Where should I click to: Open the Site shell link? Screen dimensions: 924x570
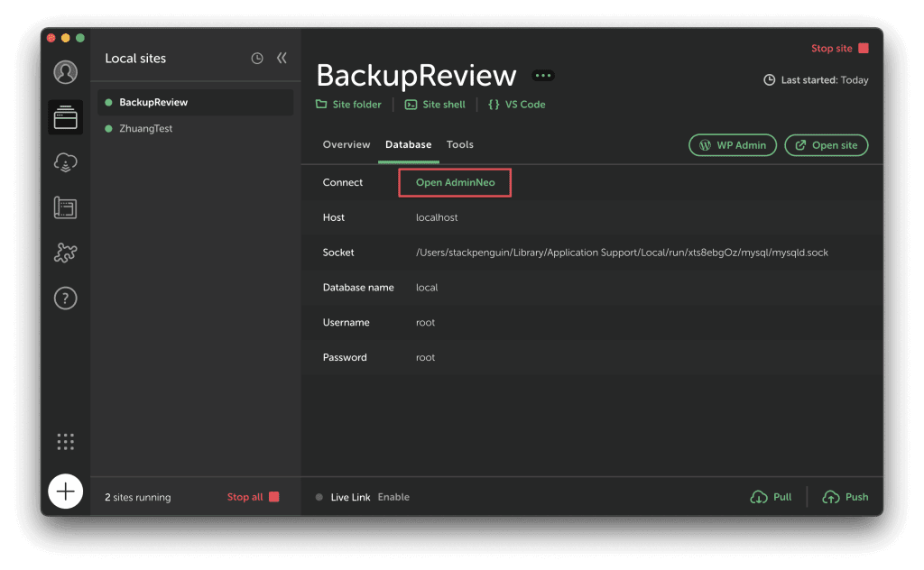pos(435,105)
